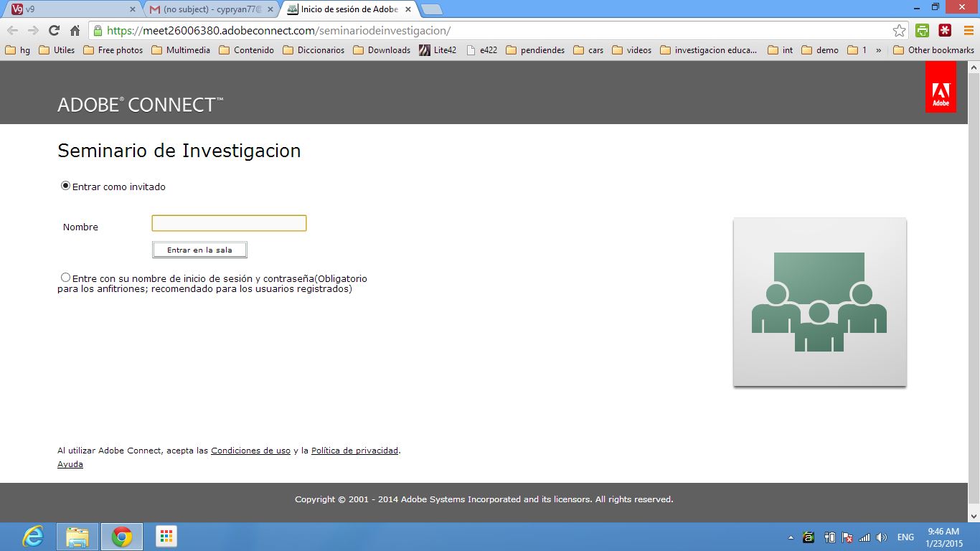This screenshot has height=551, width=980.
Task: Bookmark this page with the star icon
Action: click(x=899, y=31)
